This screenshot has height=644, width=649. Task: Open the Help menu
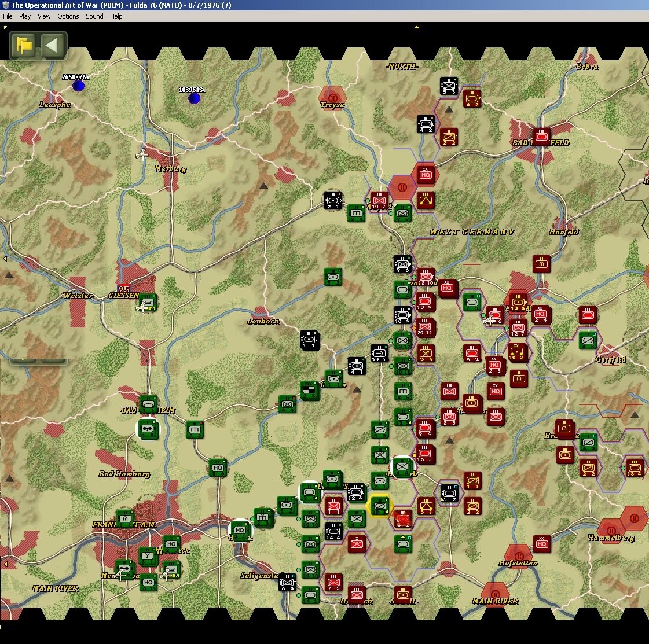(116, 16)
